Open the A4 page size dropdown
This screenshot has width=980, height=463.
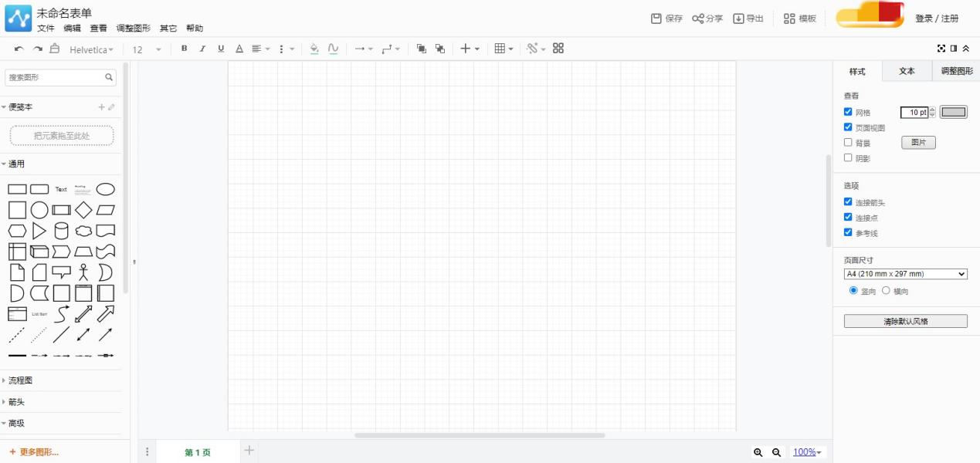(x=905, y=274)
